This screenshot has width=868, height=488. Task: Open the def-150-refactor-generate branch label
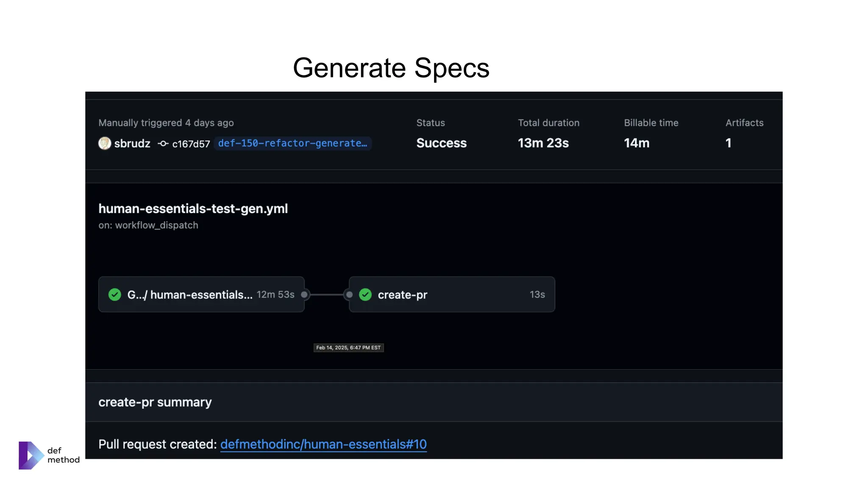293,143
